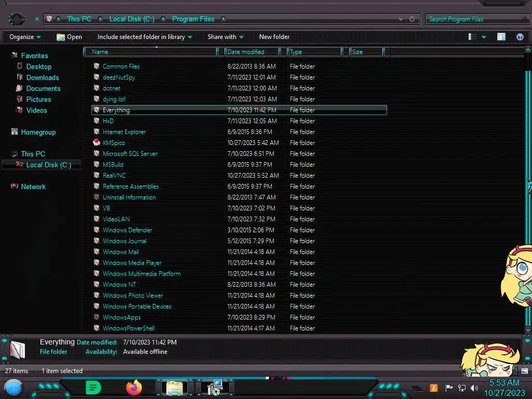Viewport: 532px width, 399px height.
Task: Click the VideoLAN folder icon
Action: click(x=96, y=219)
